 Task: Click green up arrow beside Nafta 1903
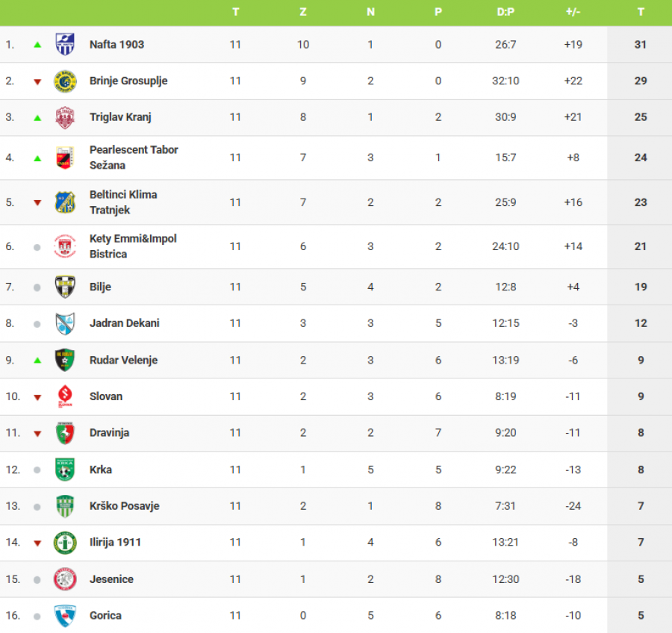(x=37, y=45)
